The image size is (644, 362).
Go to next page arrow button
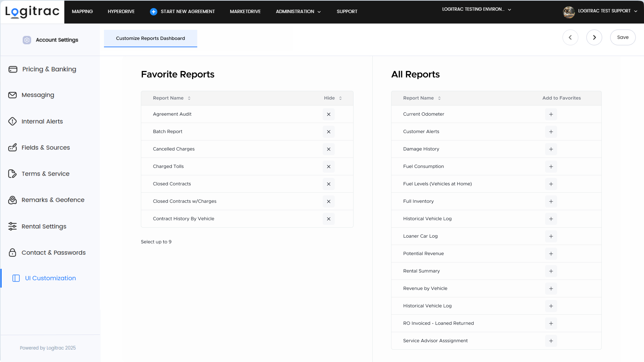[x=594, y=38]
